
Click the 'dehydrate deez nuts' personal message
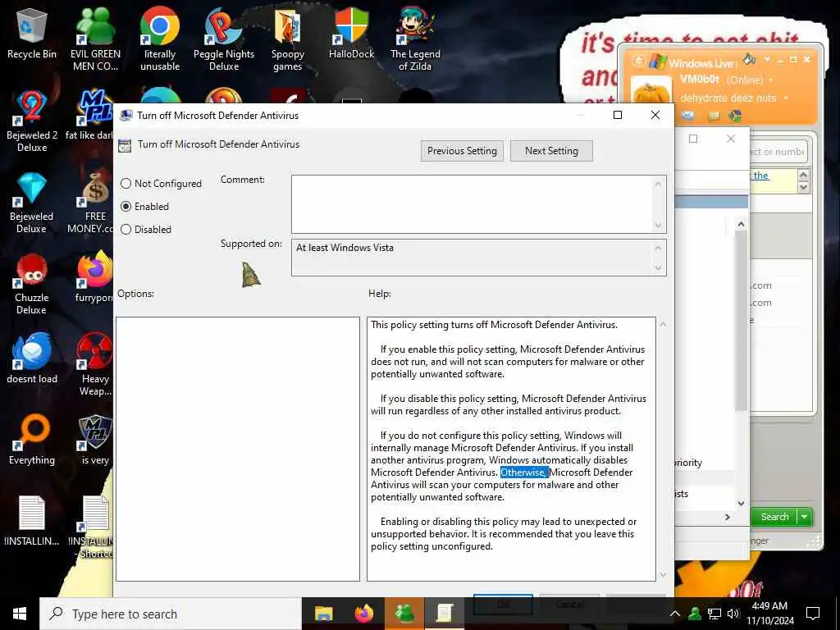click(x=728, y=98)
